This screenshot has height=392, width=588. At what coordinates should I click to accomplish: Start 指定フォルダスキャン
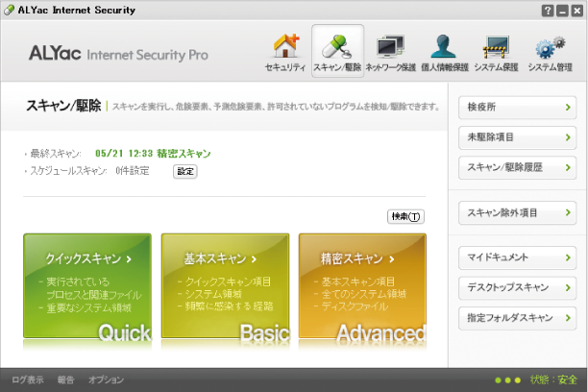(x=517, y=318)
